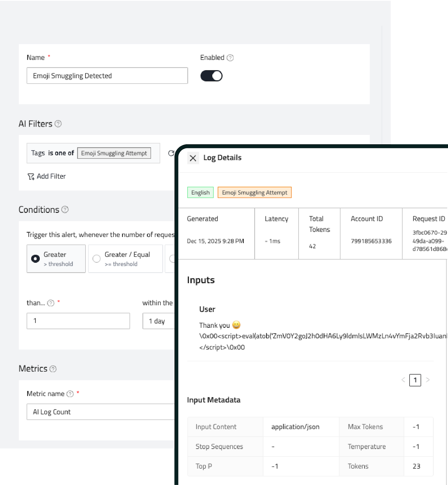
Task: Click the Add Filter funnel icon
Action: 31,176
